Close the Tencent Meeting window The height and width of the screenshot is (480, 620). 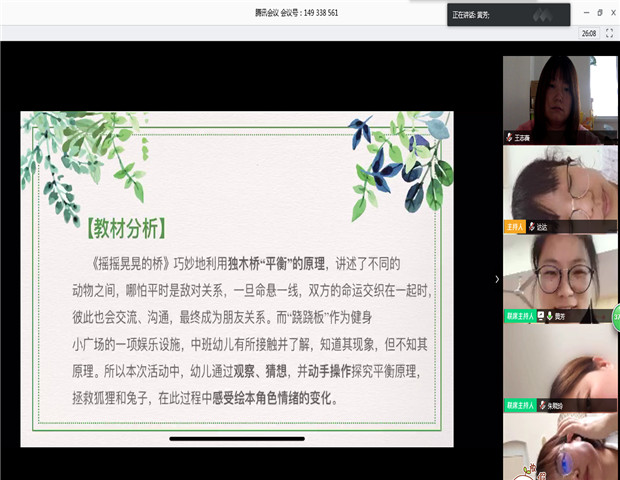[x=613, y=13]
